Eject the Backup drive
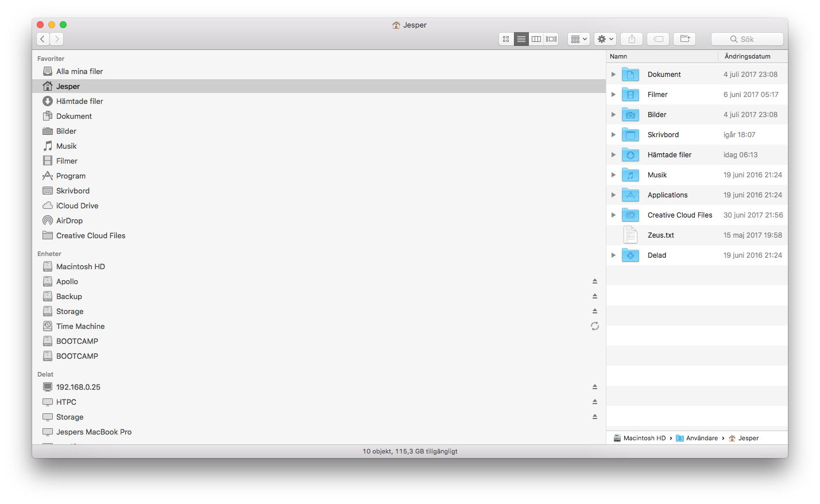 click(x=595, y=296)
